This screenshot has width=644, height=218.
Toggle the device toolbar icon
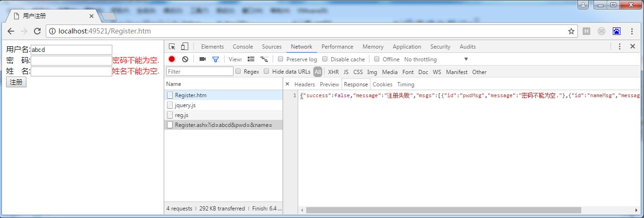point(184,46)
